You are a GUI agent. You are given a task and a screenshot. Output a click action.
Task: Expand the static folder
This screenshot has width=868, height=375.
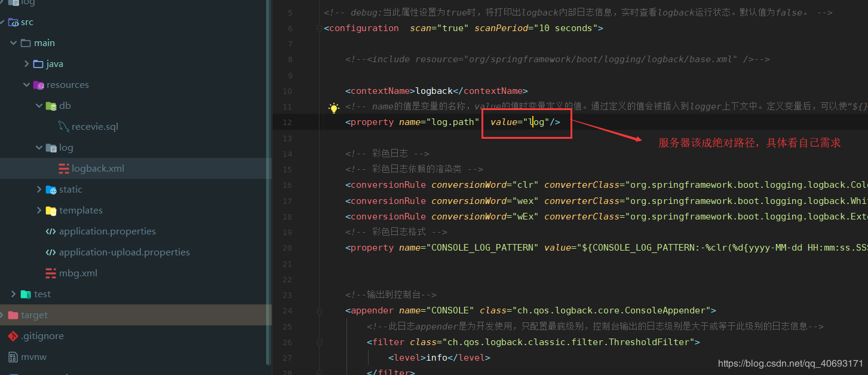[39, 190]
